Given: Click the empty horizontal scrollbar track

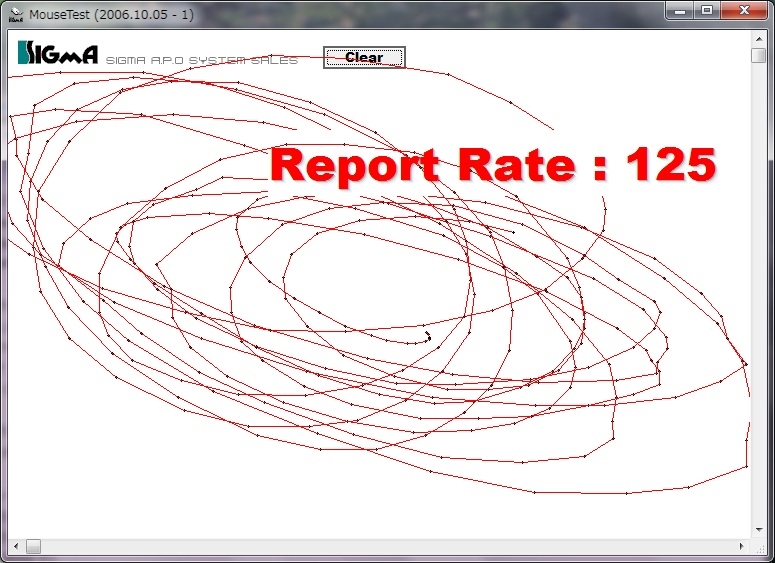Looking at the screenshot, I should 400,546.
